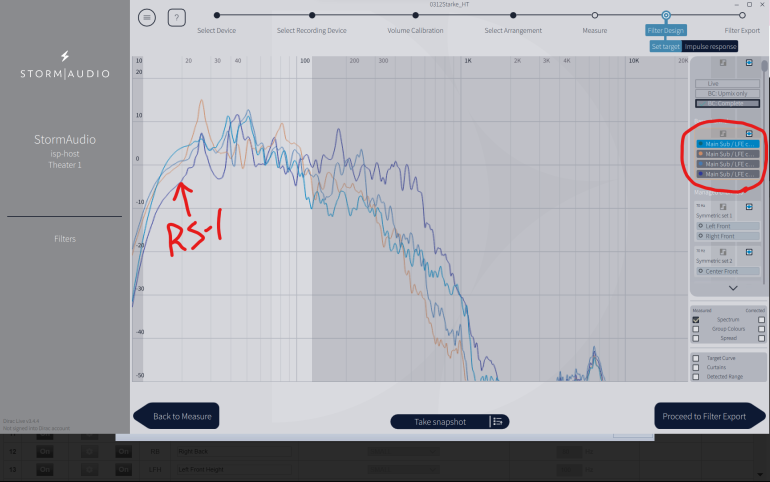Select the BC: Complete mode

click(x=727, y=104)
